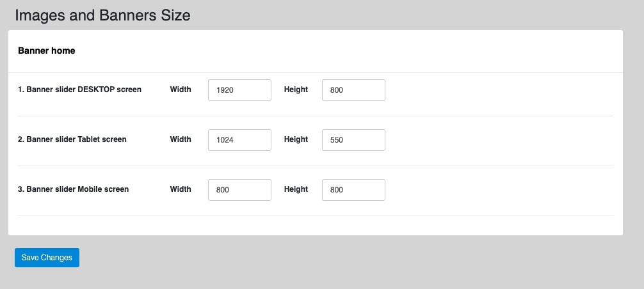
Task: Click the Width label in Mobile row
Action: pos(181,189)
